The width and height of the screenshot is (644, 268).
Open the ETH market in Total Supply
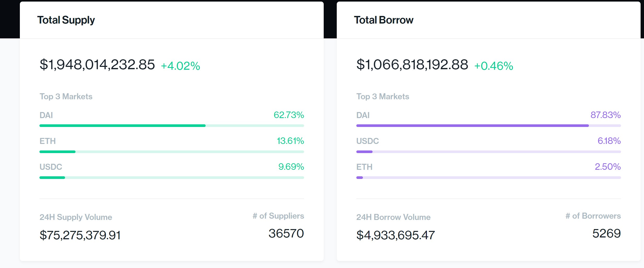point(48,141)
